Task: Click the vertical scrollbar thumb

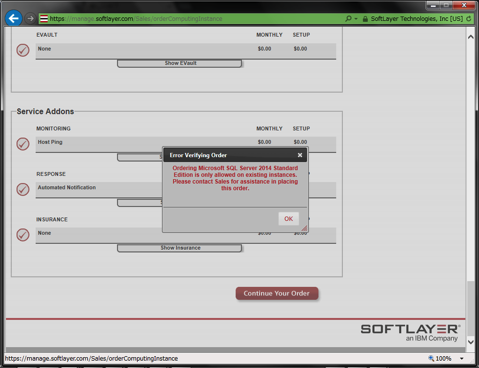Action: click(470, 308)
